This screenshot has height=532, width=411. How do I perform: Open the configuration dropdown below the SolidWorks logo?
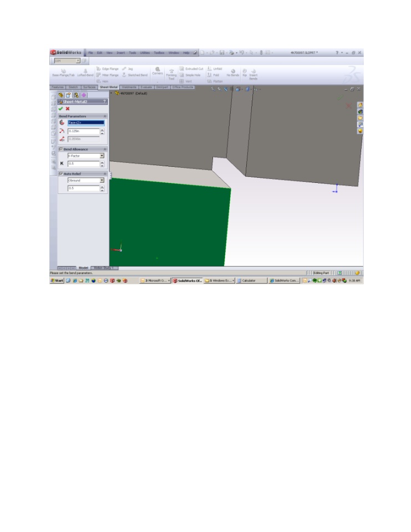[x=78, y=61]
